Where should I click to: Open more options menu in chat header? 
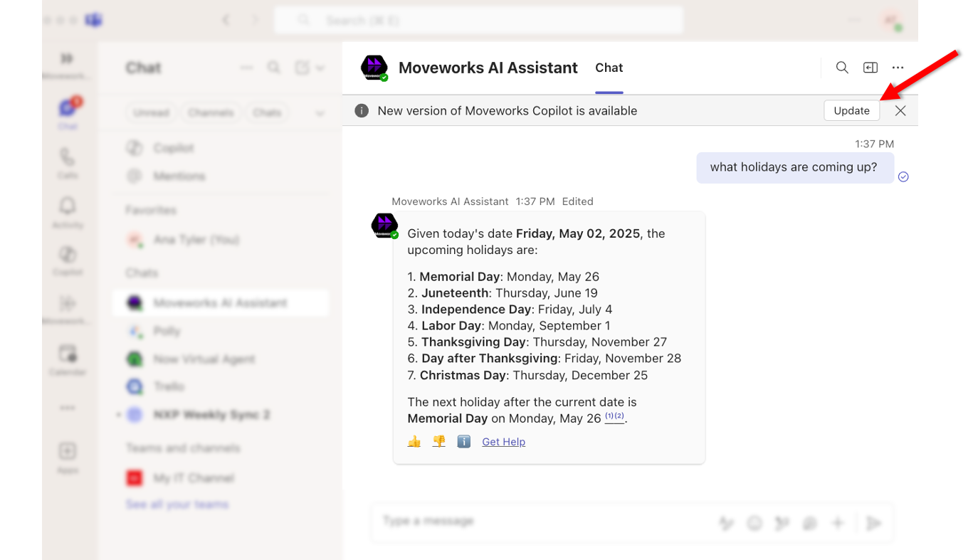coord(898,68)
